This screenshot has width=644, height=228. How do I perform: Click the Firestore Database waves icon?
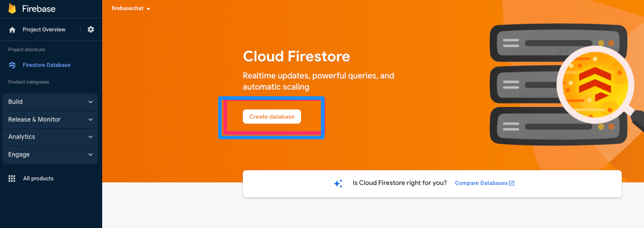pyautogui.click(x=12, y=65)
